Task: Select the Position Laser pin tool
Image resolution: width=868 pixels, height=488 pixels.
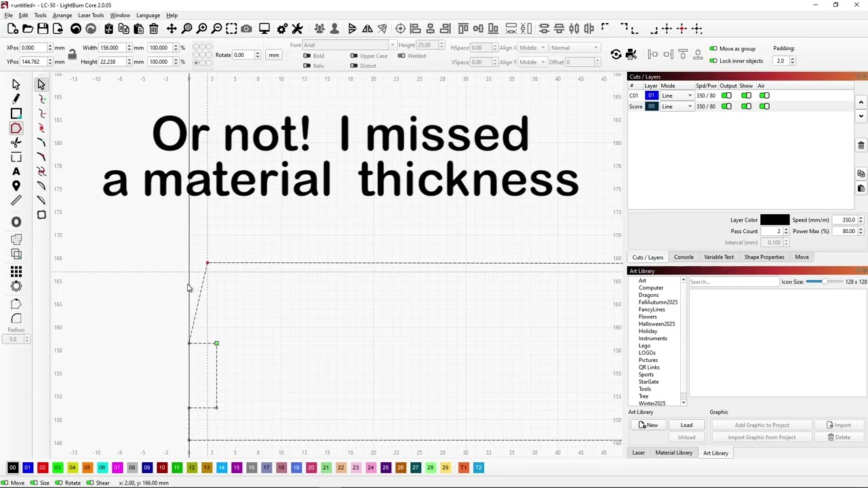Action: (x=16, y=186)
